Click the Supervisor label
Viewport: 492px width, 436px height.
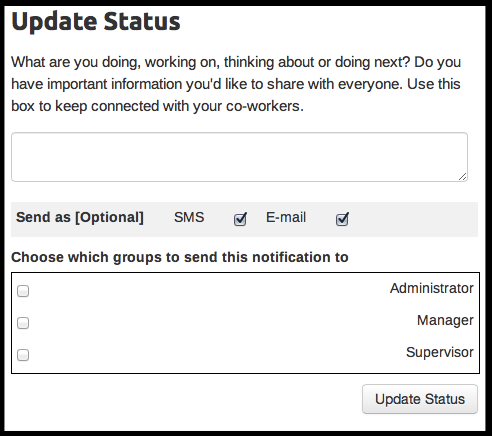(440, 352)
